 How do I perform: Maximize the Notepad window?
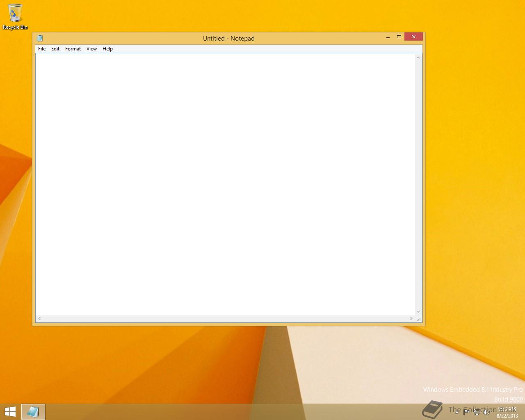pos(399,37)
